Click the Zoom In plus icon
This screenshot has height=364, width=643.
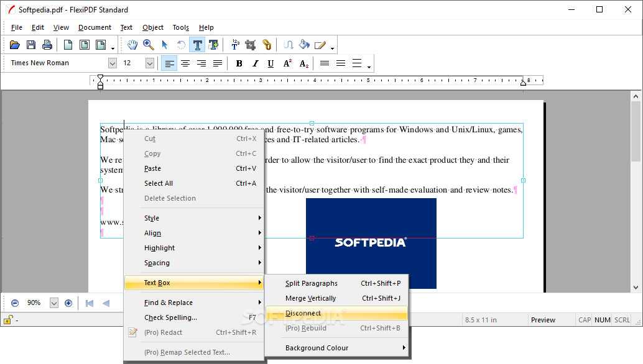pyautogui.click(x=68, y=303)
